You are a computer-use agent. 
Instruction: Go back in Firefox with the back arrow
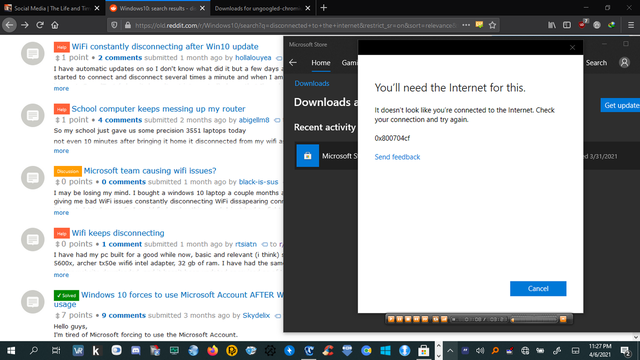point(9,25)
